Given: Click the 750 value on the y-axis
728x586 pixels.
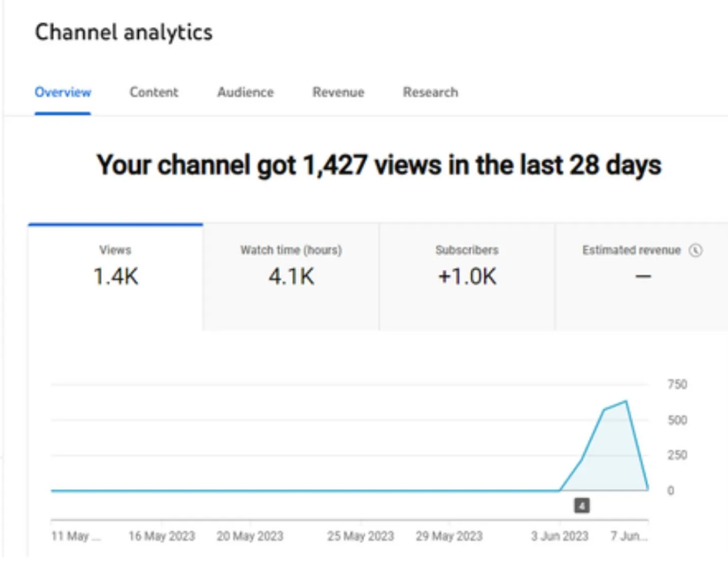Looking at the screenshot, I should 676,385.
